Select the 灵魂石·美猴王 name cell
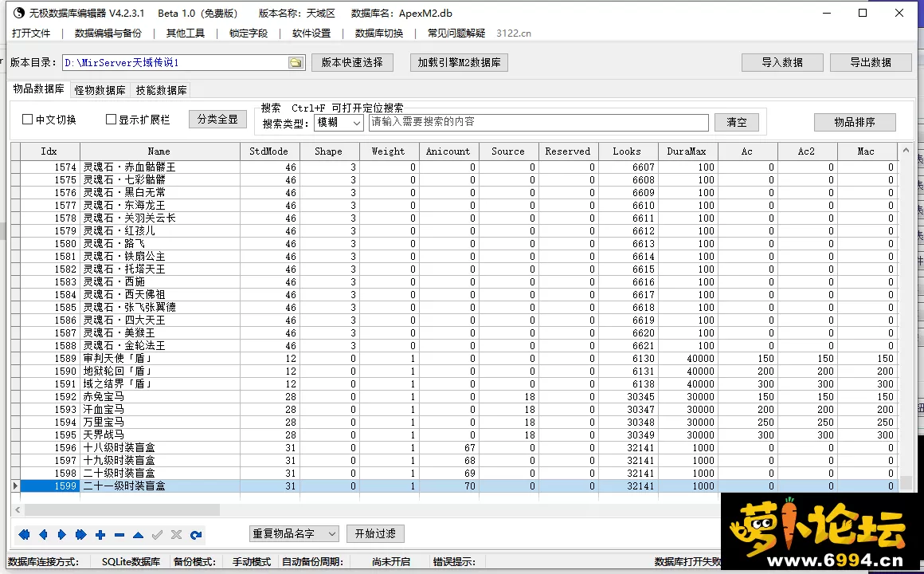Screen dimensions: 924x574 click(x=159, y=332)
